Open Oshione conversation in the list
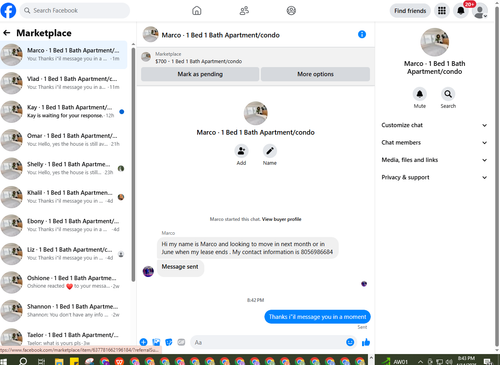The width and height of the screenshot is (500, 365). tap(63, 282)
